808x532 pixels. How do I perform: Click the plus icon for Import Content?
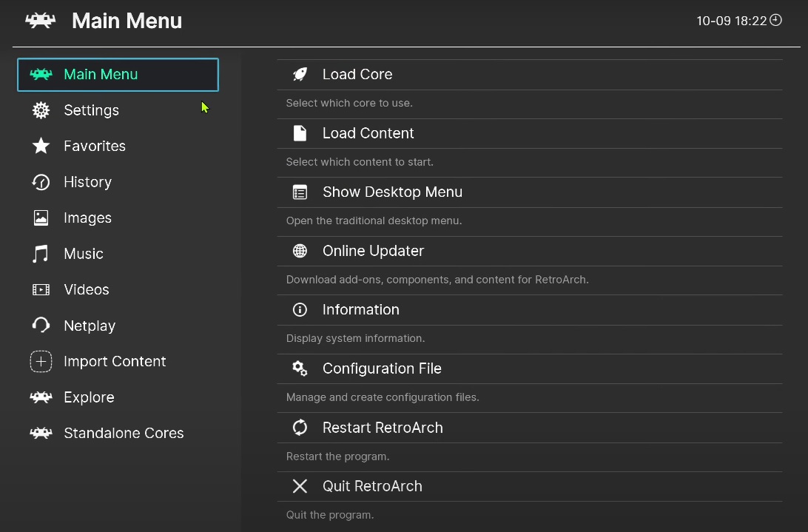41,362
